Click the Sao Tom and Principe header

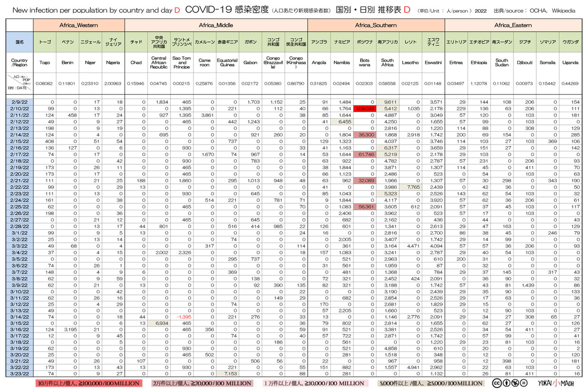pyautogui.click(x=182, y=63)
